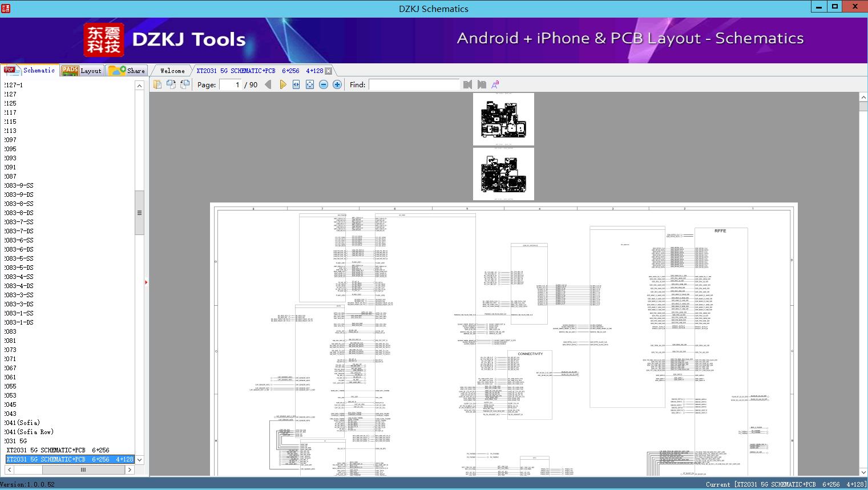
Task: Click the Version:1.0.0.52 status text
Action: click(x=27, y=484)
